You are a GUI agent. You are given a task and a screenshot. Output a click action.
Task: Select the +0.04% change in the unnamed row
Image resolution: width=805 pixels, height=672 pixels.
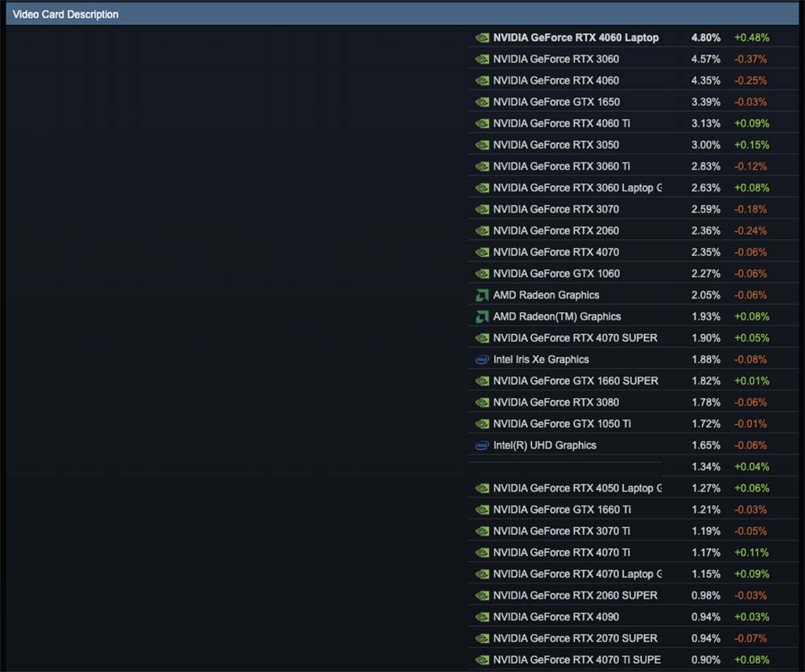click(x=752, y=467)
